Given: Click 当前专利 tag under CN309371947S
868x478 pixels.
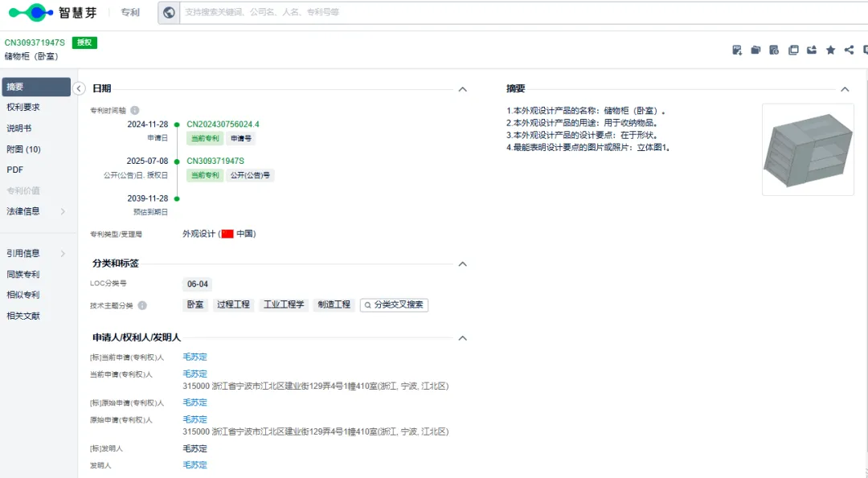Looking at the screenshot, I should [x=205, y=175].
